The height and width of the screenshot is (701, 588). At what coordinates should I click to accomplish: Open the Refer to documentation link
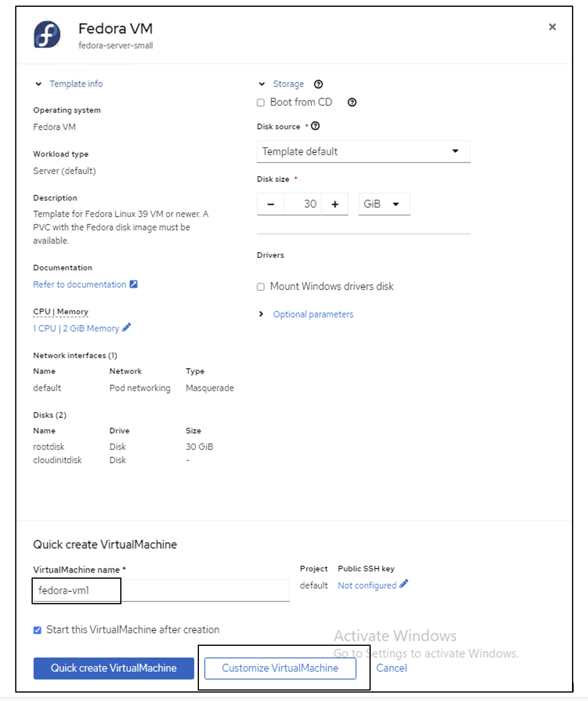pos(79,284)
